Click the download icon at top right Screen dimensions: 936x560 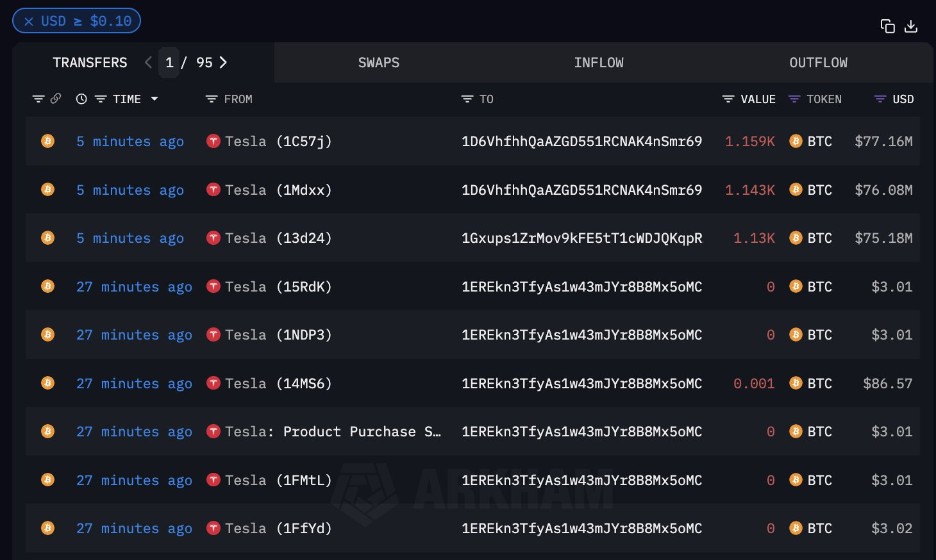(911, 26)
